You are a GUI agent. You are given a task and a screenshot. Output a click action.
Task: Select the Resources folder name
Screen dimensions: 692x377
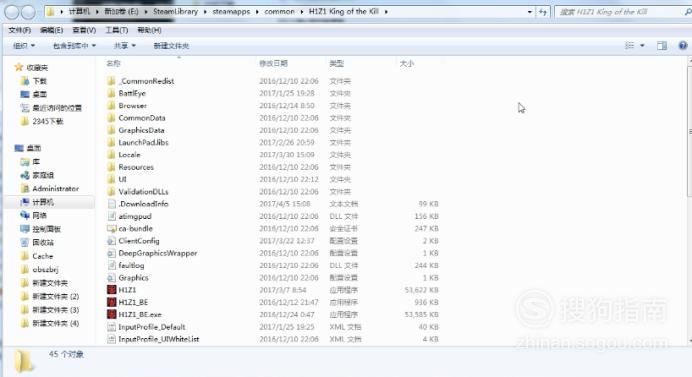point(136,167)
